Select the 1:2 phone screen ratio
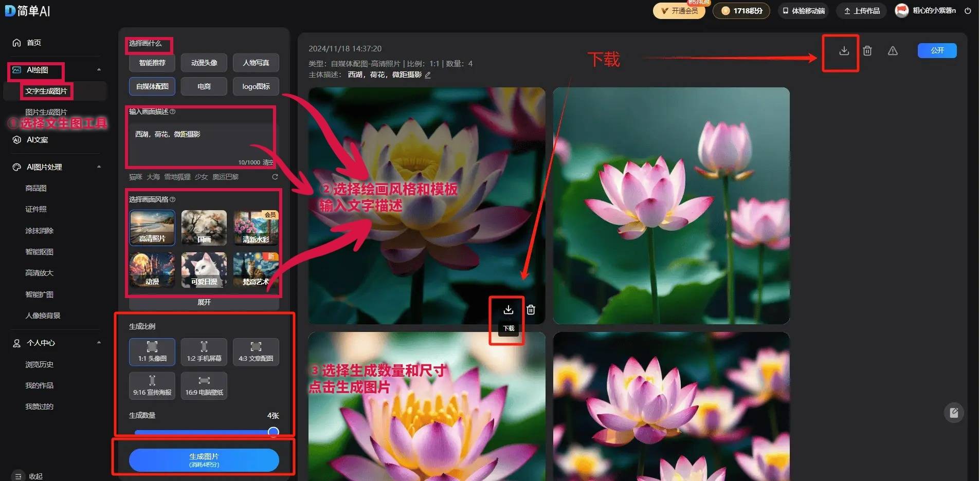 (204, 352)
